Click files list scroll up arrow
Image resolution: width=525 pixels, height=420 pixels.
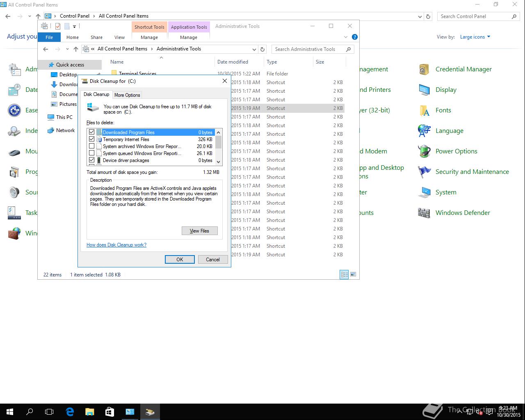click(218, 132)
